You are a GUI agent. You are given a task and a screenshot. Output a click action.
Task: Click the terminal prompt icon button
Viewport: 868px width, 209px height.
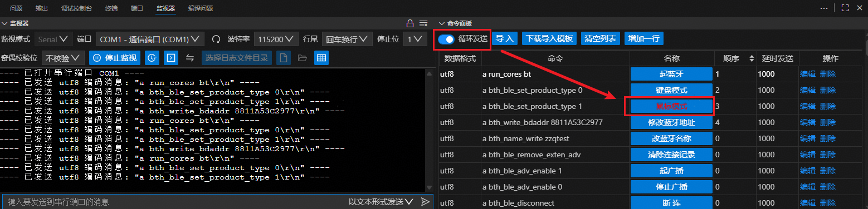[x=171, y=58]
